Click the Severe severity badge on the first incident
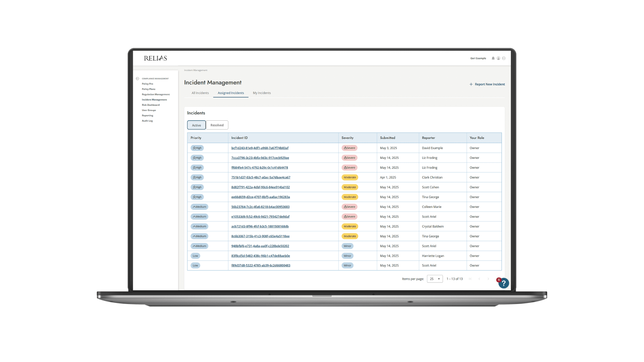This screenshot has height=362, width=644. coord(349,148)
